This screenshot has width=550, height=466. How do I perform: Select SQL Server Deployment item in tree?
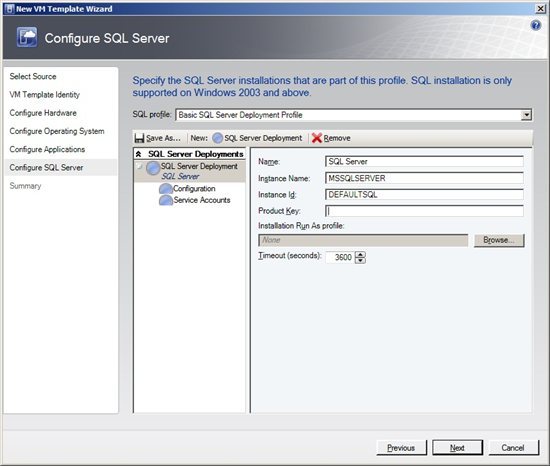(x=190, y=171)
